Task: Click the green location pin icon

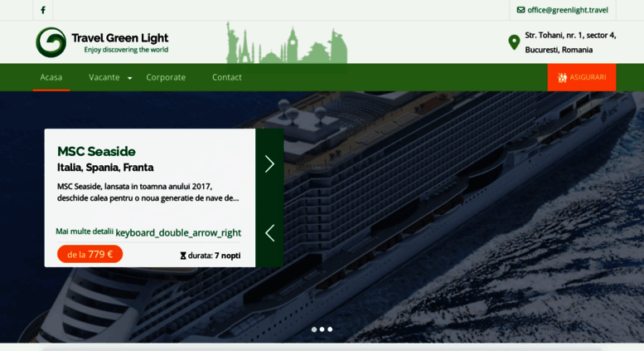Action: coord(514,42)
